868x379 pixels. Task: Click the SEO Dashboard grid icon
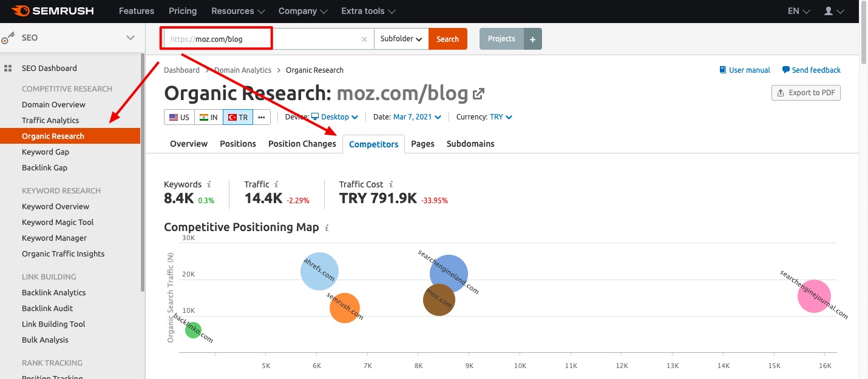point(8,69)
